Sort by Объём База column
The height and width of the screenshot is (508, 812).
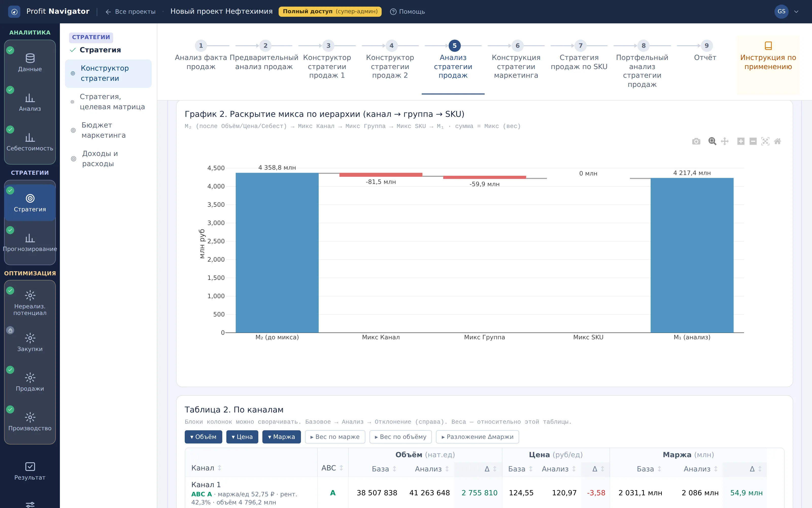[384, 469]
